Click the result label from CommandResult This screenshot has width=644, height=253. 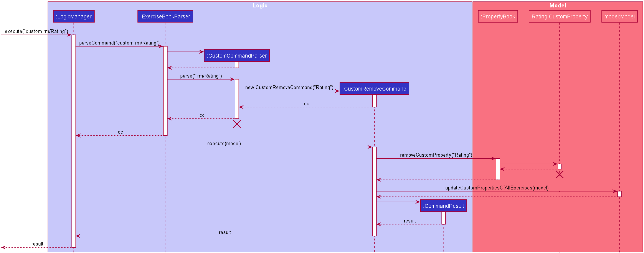pos(410,221)
